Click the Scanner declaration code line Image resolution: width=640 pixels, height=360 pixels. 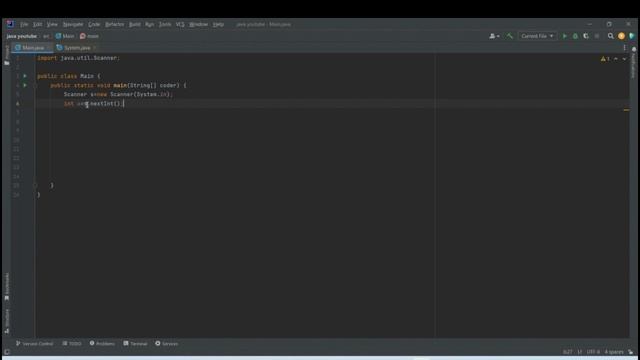click(118, 94)
